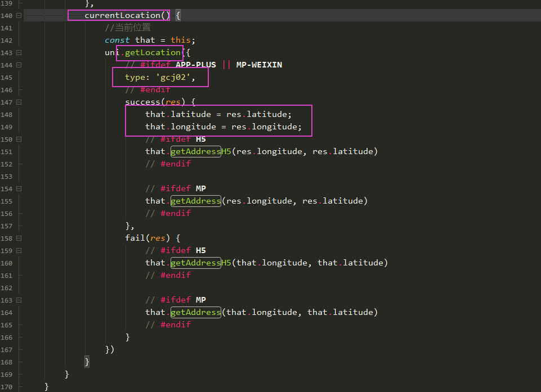Click "#endif" on line 156
Viewport: 541px width, 392px height.
click(x=176, y=213)
